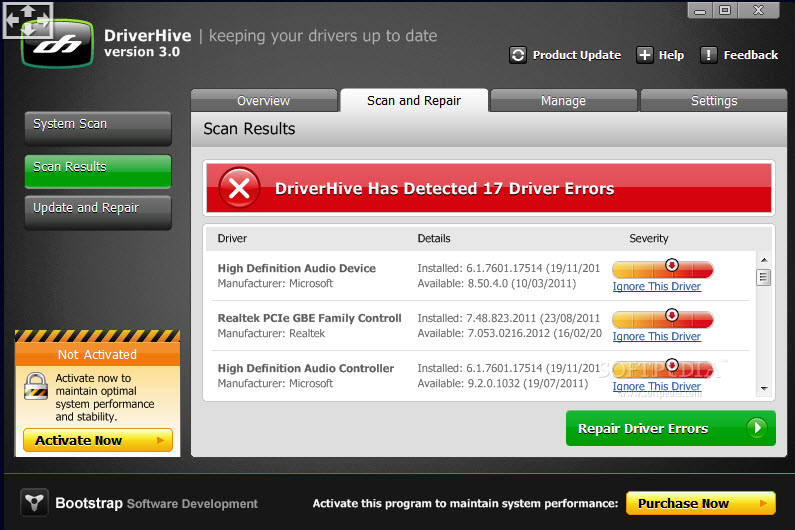Click the fullscreen arrows icon at top-left corner
Image resolution: width=795 pixels, height=530 pixels.
coord(28,20)
